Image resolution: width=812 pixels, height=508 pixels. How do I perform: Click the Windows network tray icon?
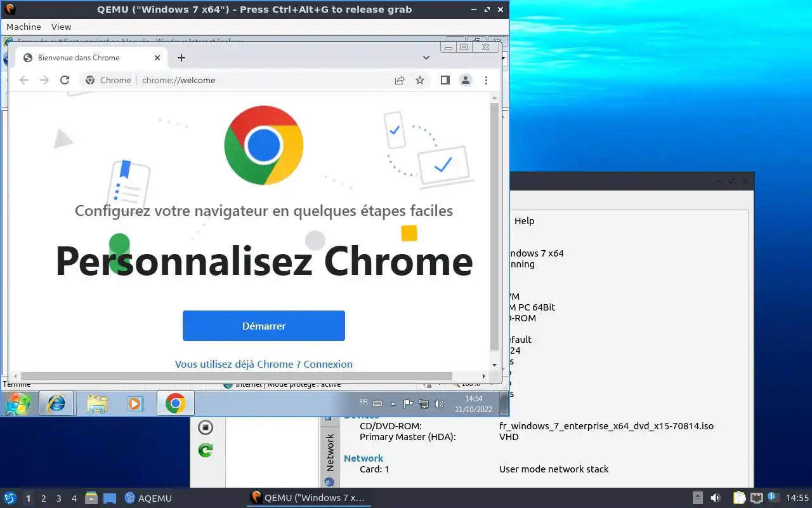coord(423,404)
